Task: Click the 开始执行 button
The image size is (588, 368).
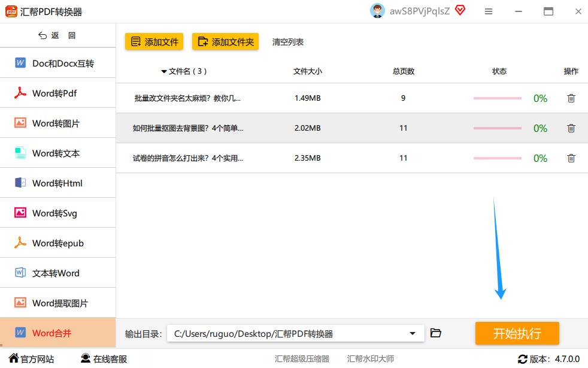Action: (517, 333)
